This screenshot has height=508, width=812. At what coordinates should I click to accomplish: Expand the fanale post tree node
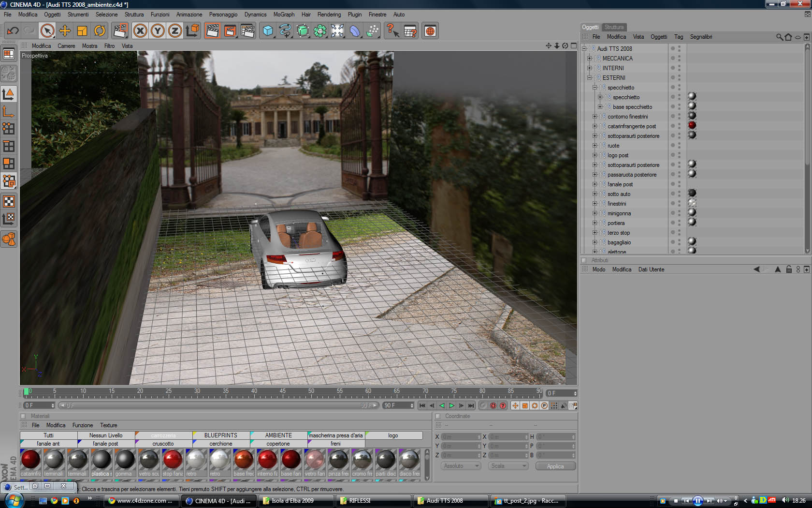pos(594,184)
